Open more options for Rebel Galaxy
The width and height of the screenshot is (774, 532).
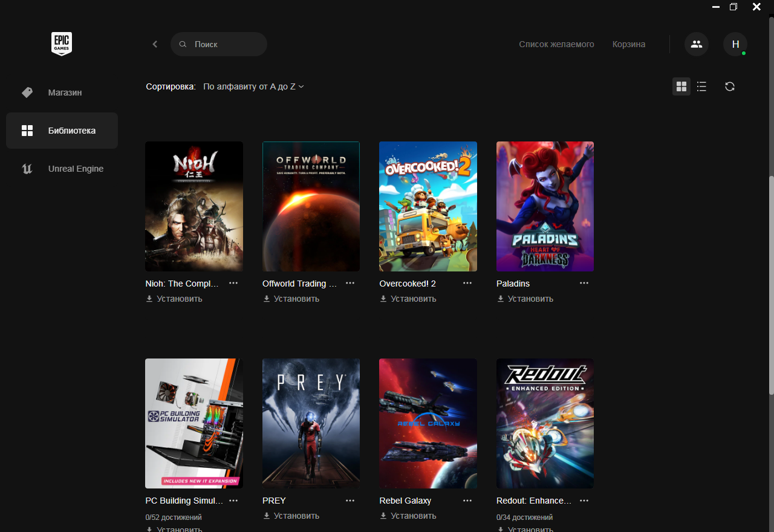pyautogui.click(x=467, y=501)
